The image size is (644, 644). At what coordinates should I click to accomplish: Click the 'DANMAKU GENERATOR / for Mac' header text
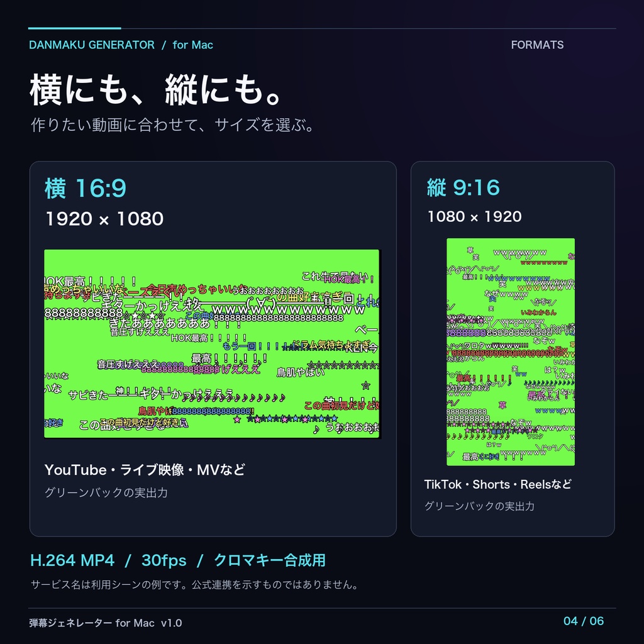click(x=121, y=45)
